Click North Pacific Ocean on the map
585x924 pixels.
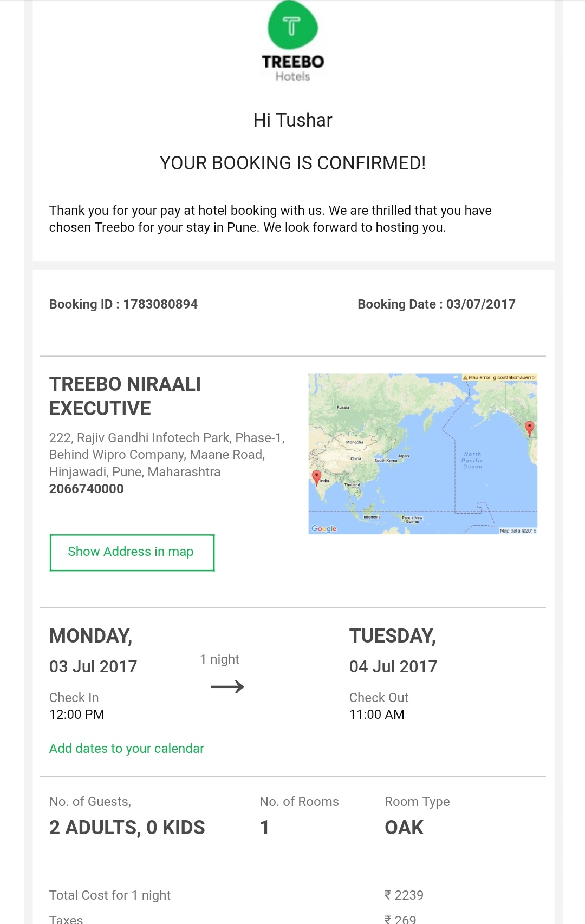[472, 460]
